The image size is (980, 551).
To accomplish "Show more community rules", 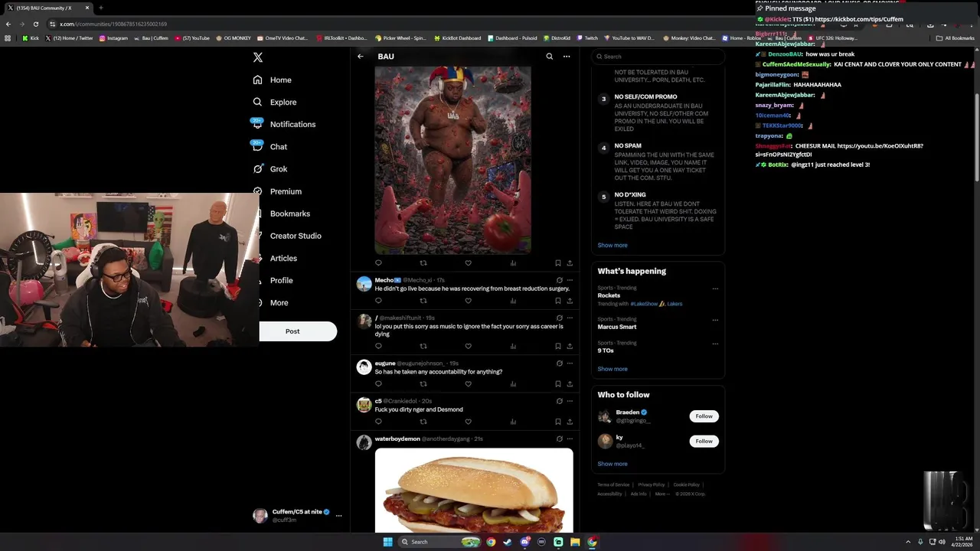I will click(x=612, y=245).
